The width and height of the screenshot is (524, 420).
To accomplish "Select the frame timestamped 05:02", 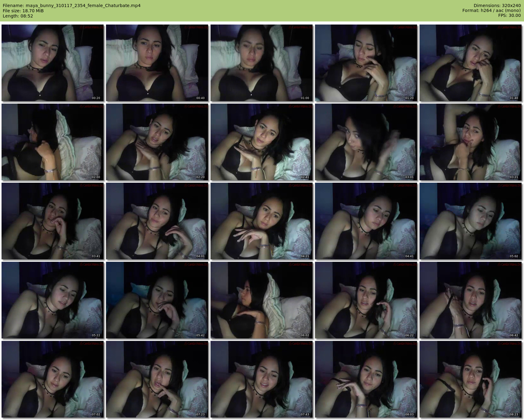I will point(470,221).
